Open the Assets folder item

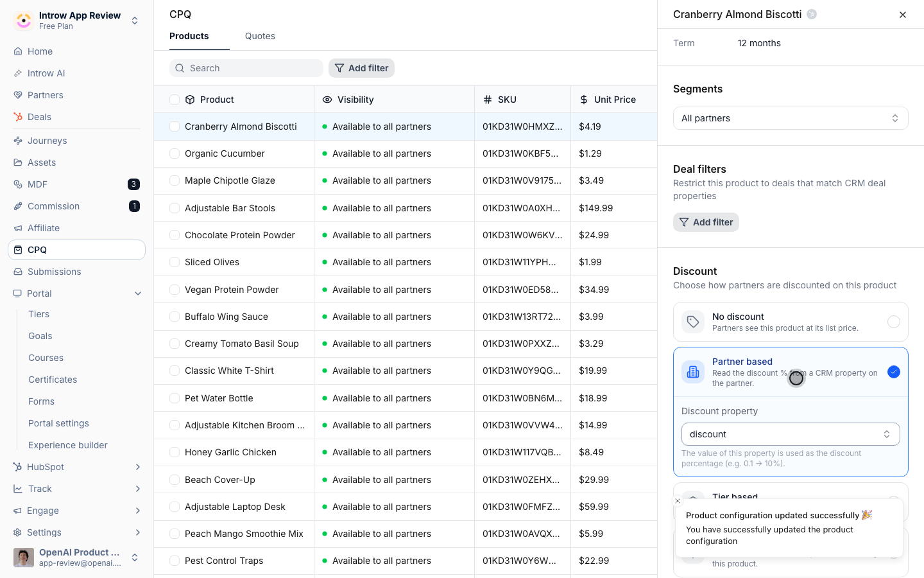(x=76, y=162)
